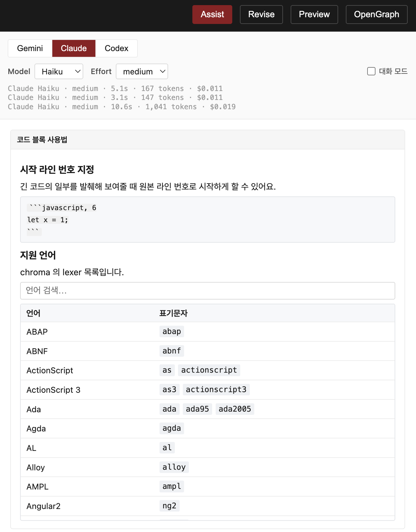Click the ```javascript, 6 code line
This screenshot has width=416, height=532.
[x=62, y=208]
